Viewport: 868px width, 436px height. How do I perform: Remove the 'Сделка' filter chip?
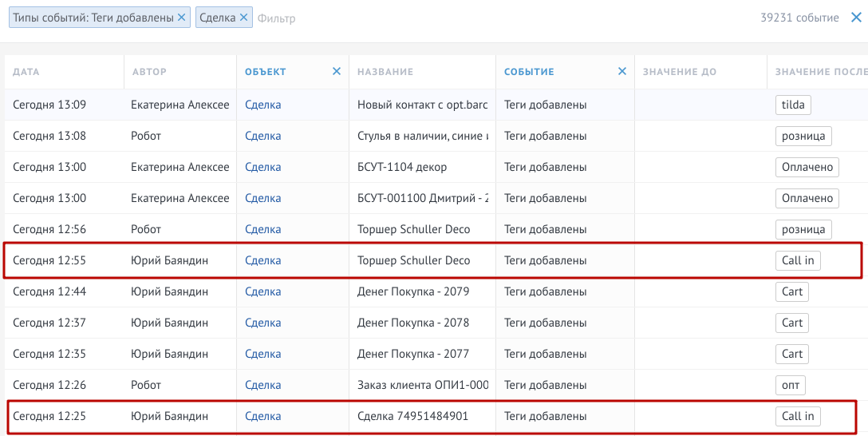243,18
